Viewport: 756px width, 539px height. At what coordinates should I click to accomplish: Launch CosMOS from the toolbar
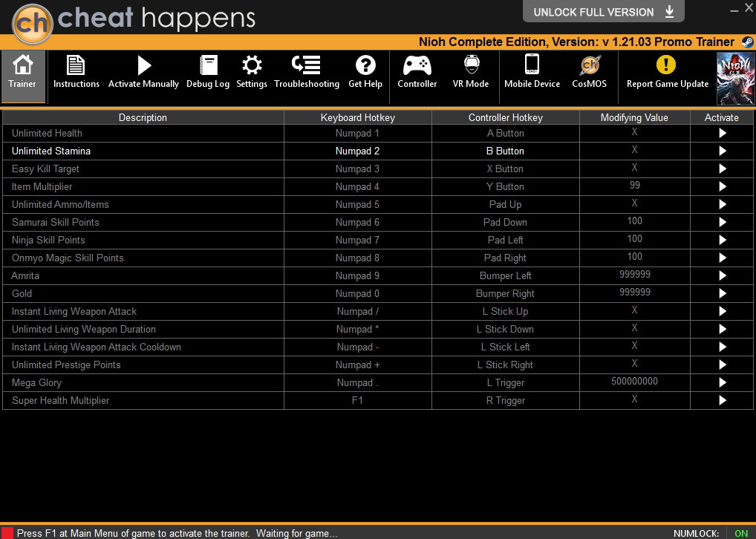(589, 65)
